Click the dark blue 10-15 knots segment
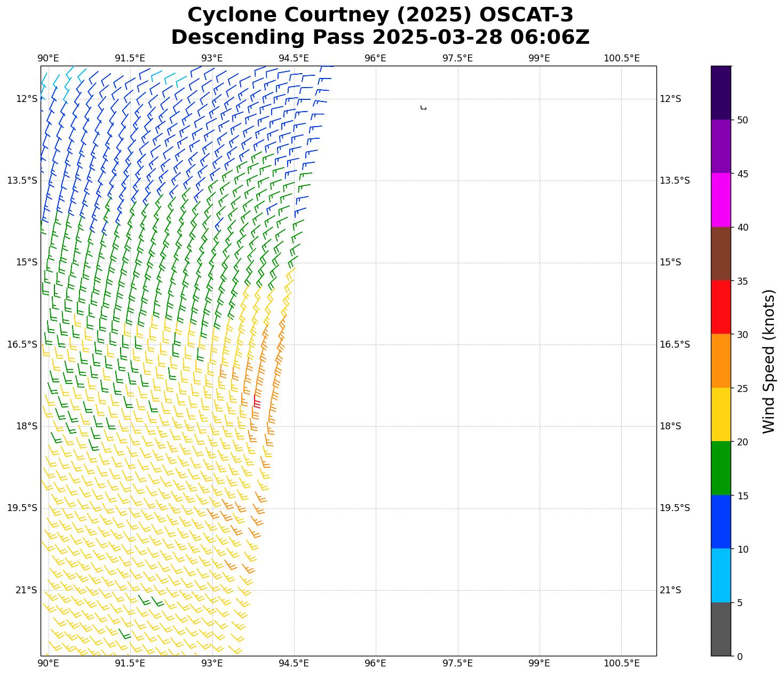 [x=720, y=522]
